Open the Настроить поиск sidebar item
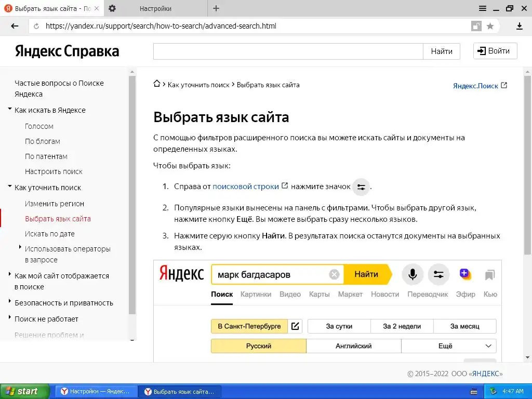This screenshot has width=532, height=399. click(54, 171)
